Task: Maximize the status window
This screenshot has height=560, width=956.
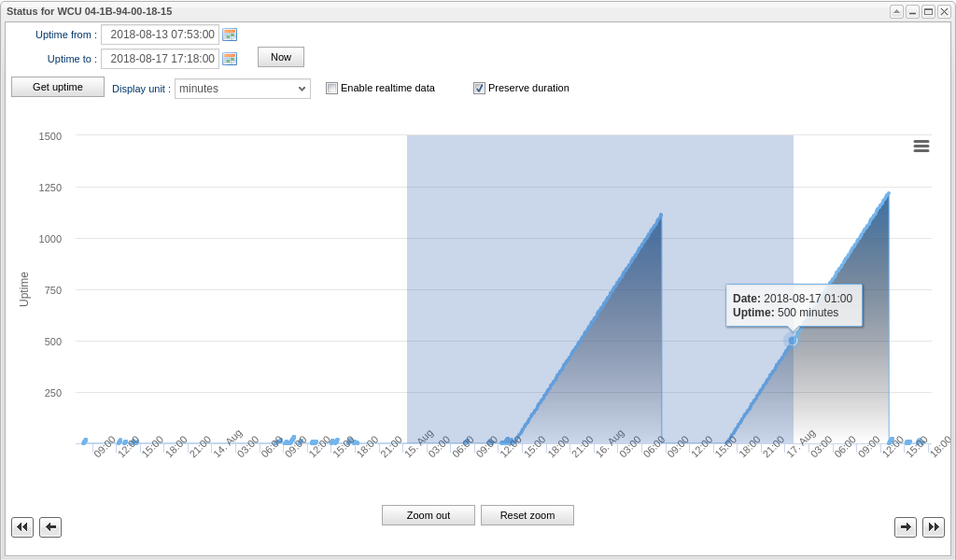Action: click(928, 11)
